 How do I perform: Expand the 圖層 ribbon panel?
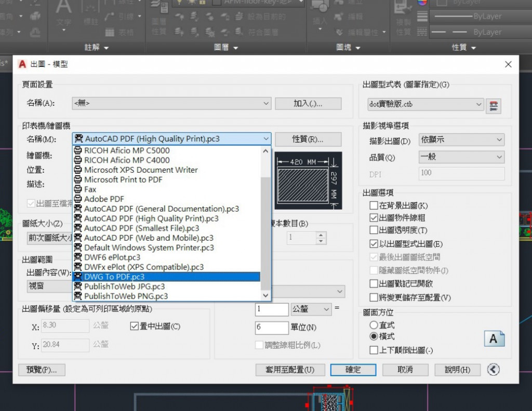[x=226, y=48]
